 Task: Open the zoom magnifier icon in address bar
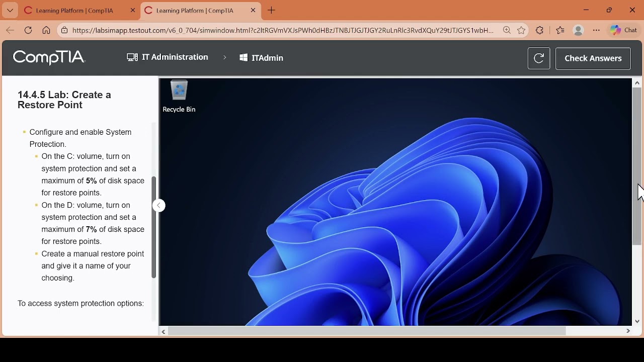coord(507,31)
